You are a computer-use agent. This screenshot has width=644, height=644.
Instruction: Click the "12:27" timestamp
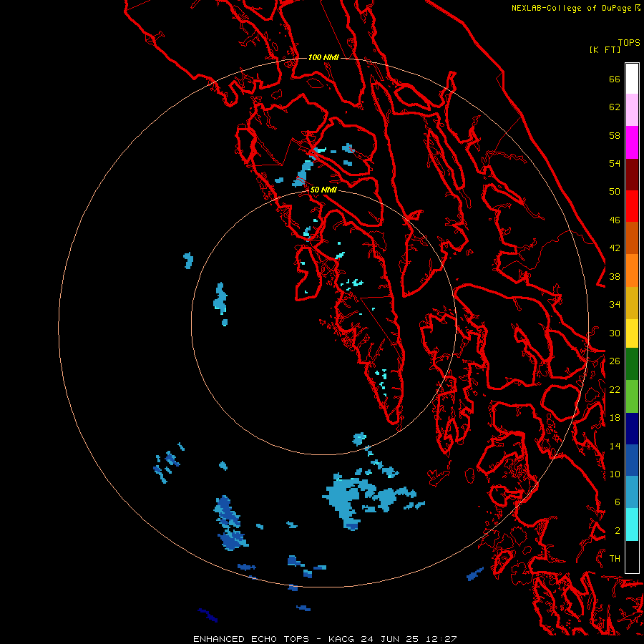(441, 639)
